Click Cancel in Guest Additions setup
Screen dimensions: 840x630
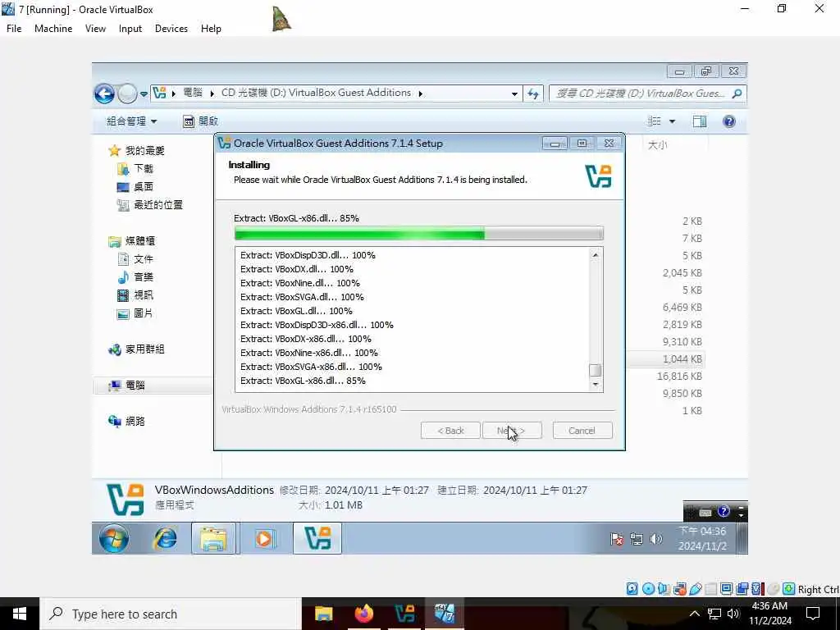tap(582, 430)
